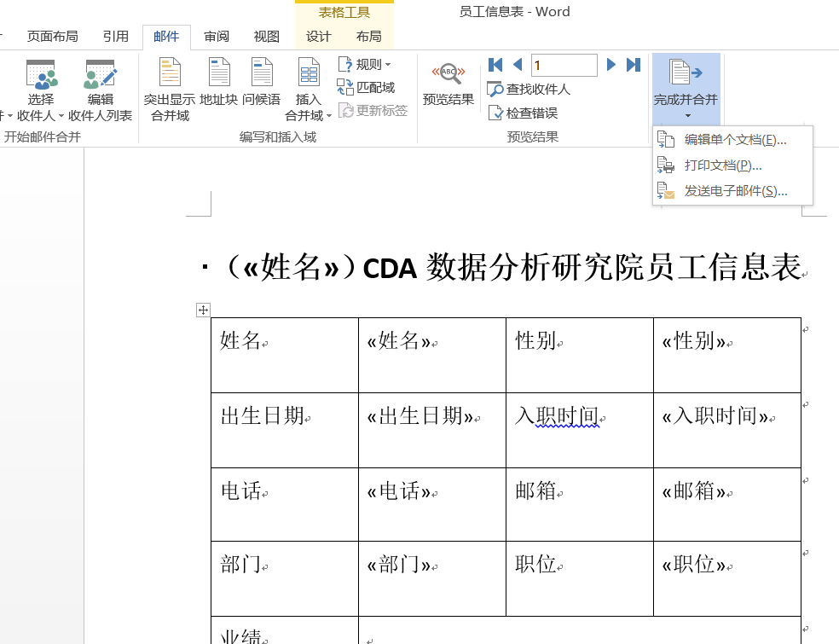The height and width of the screenshot is (644, 839).
Task: Click Find Recipient (查找收件人)
Action: pos(529,89)
